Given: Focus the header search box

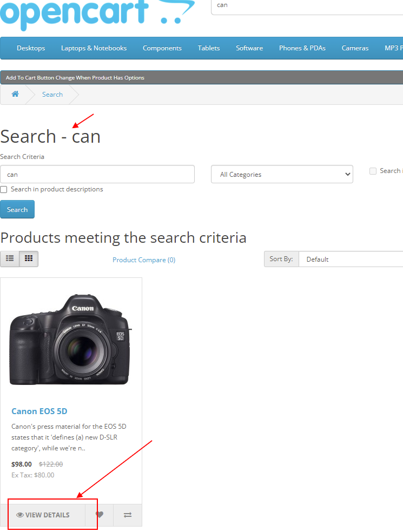Looking at the screenshot, I should pyautogui.click(x=307, y=7).
